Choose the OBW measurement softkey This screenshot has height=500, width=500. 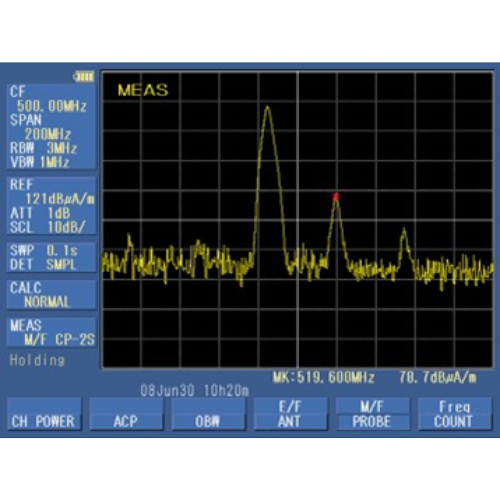[x=209, y=414]
